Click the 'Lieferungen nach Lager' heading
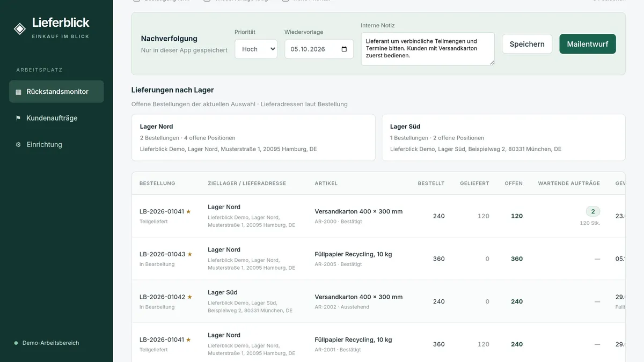 (x=173, y=90)
